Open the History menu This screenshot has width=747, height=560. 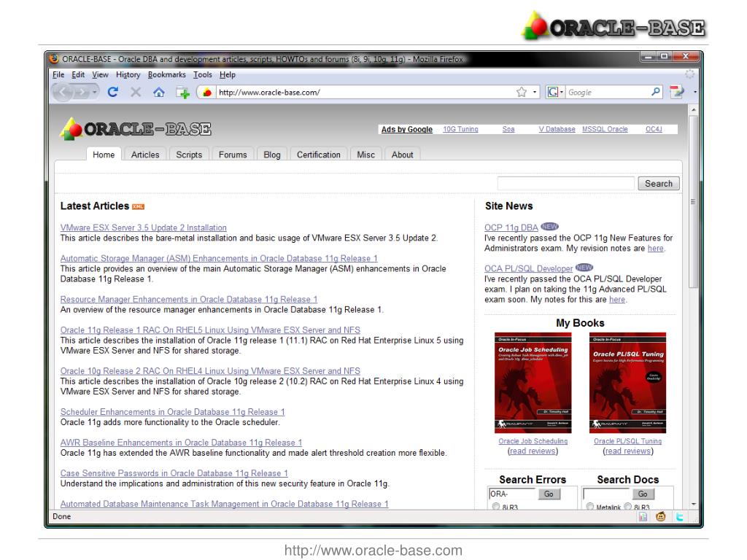(x=128, y=75)
